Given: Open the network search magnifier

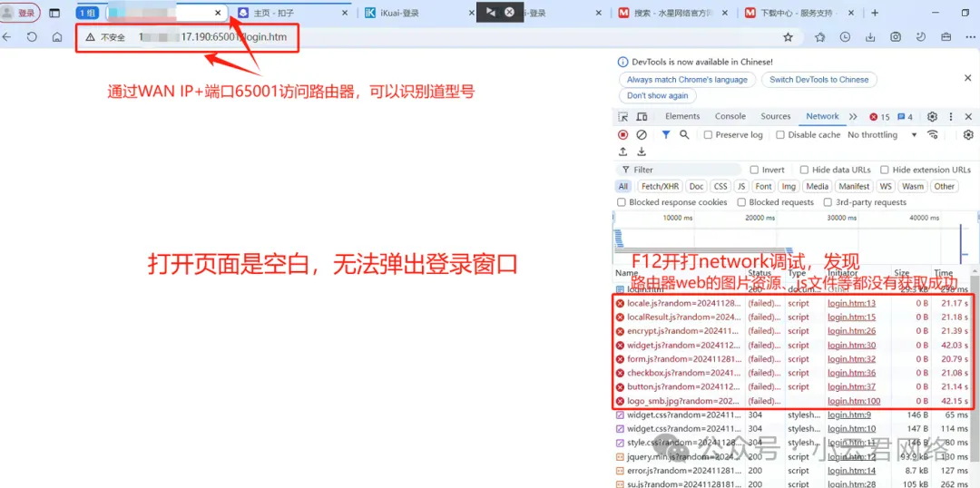Looking at the screenshot, I should [x=684, y=135].
